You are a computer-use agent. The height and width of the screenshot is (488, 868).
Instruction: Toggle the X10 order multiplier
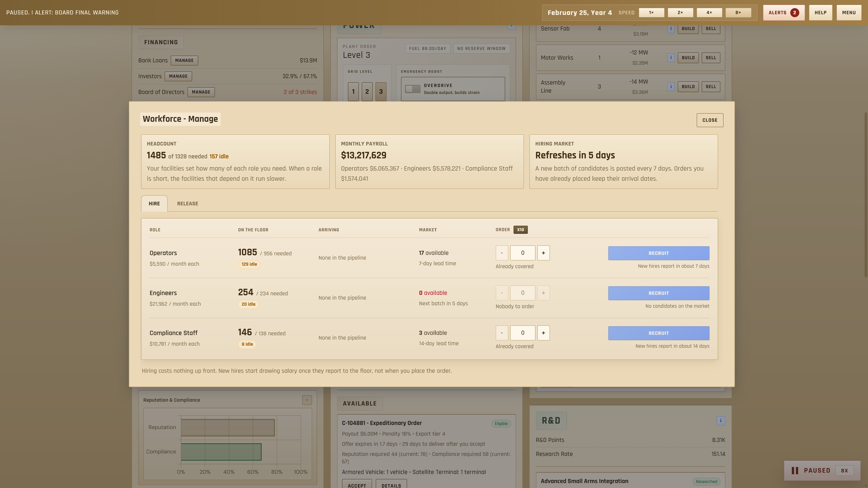(520, 230)
